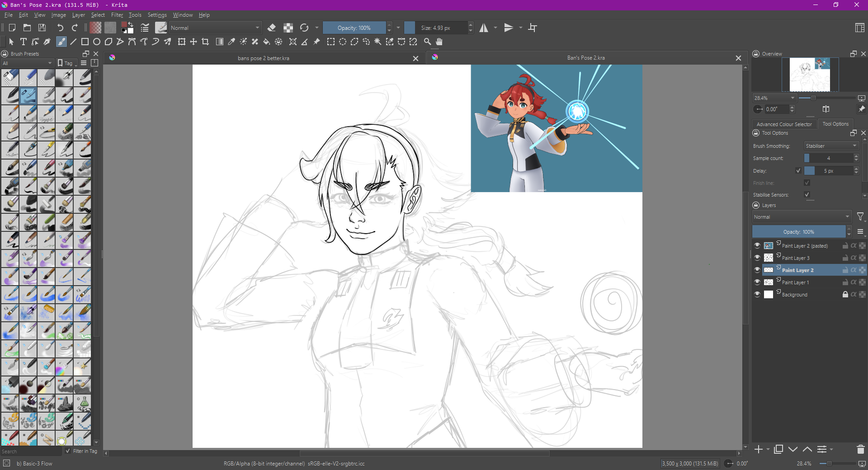This screenshot has height=470, width=868.
Task: Select the Ellipse shape tool
Action: click(x=97, y=42)
